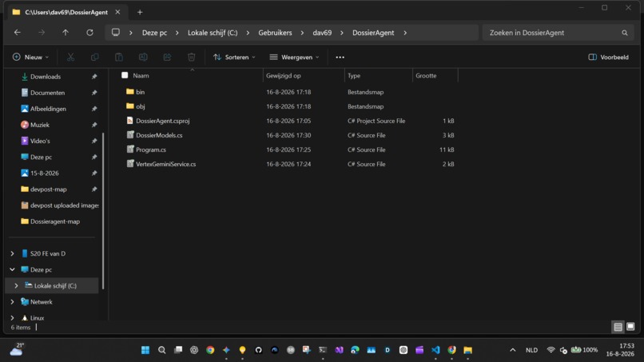Click the Share icon in toolbar

167,57
